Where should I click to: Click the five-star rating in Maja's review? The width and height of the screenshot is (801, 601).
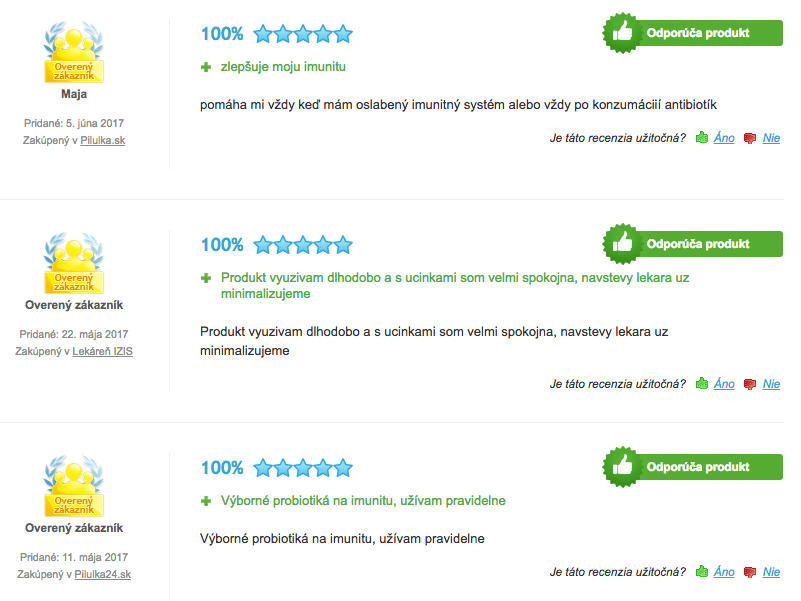pos(303,34)
